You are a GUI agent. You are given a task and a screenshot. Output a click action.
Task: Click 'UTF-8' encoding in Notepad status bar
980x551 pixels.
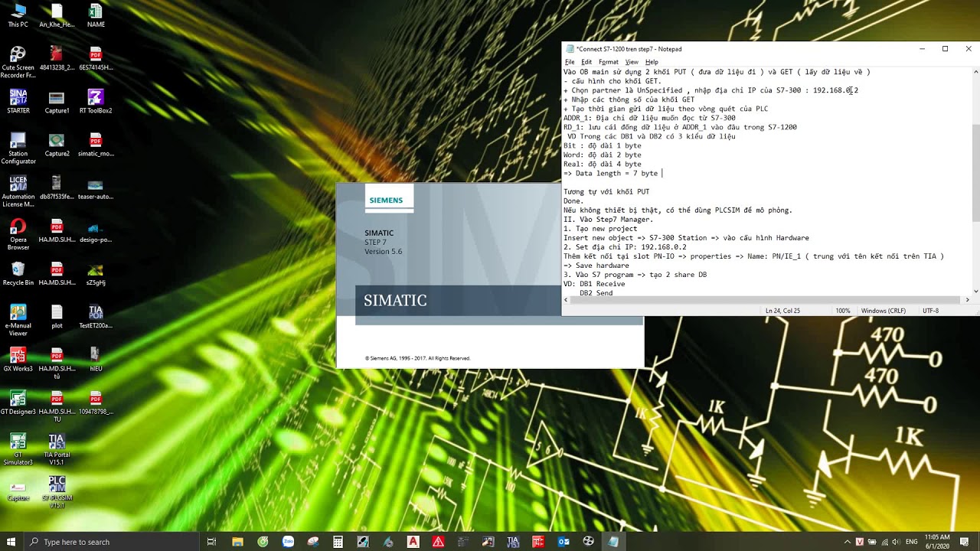click(930, 311)
